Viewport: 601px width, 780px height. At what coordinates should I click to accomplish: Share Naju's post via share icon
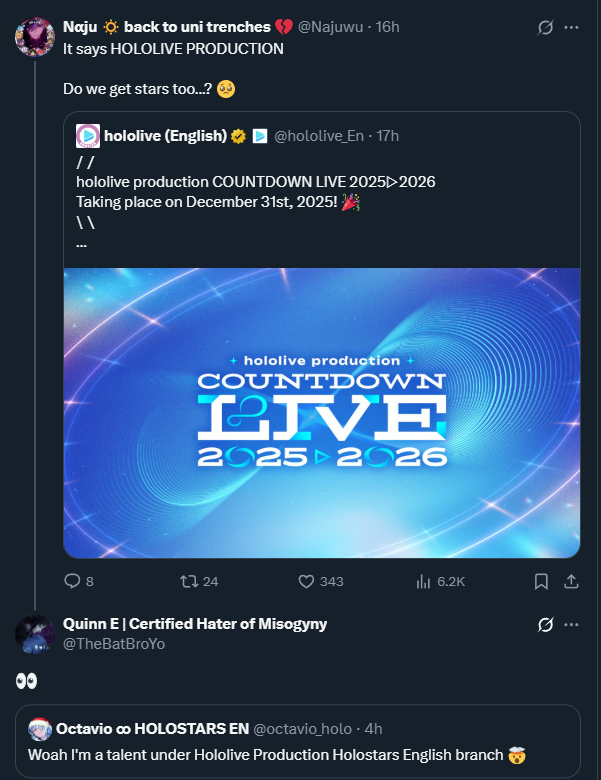click(x=572, y=581)
